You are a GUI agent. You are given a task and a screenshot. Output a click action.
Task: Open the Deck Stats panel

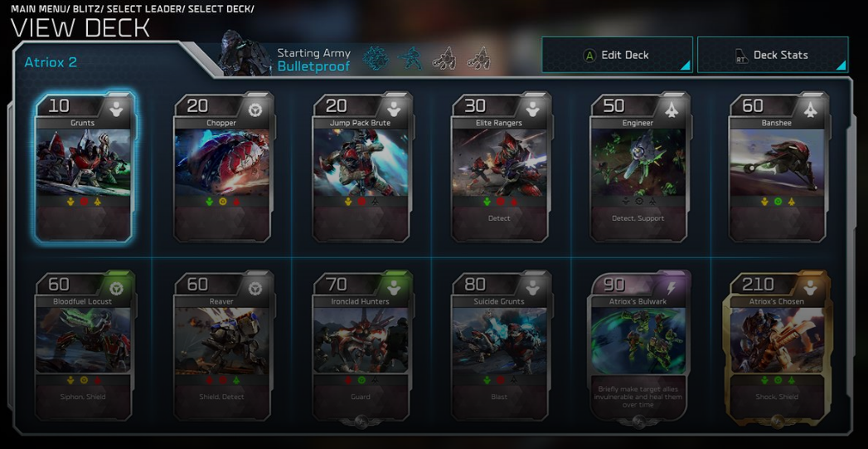coord(773,55)
